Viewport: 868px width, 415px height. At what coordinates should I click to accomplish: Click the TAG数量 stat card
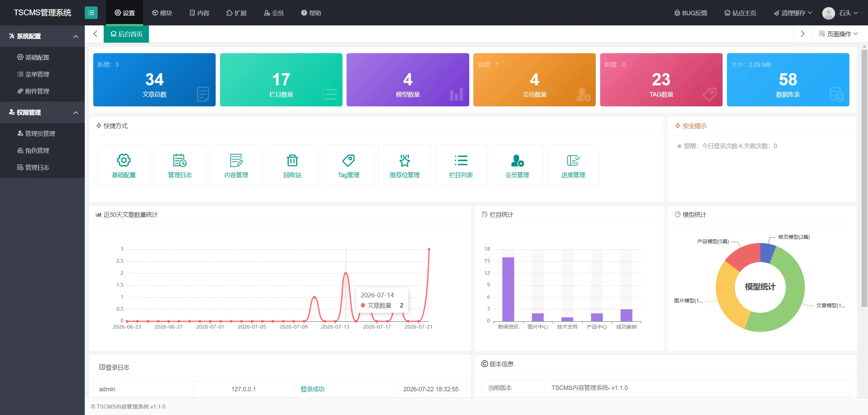pyautogui.click(x=661, y=80)
